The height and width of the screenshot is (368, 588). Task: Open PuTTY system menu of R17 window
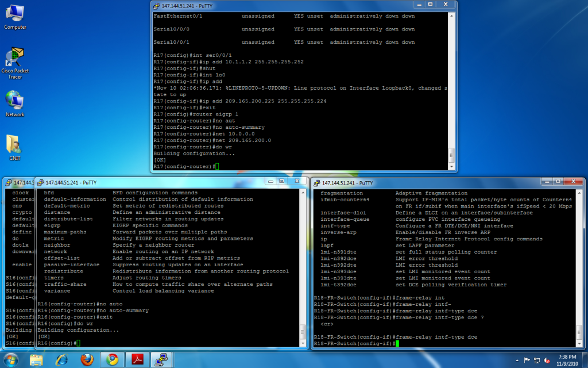156,6
